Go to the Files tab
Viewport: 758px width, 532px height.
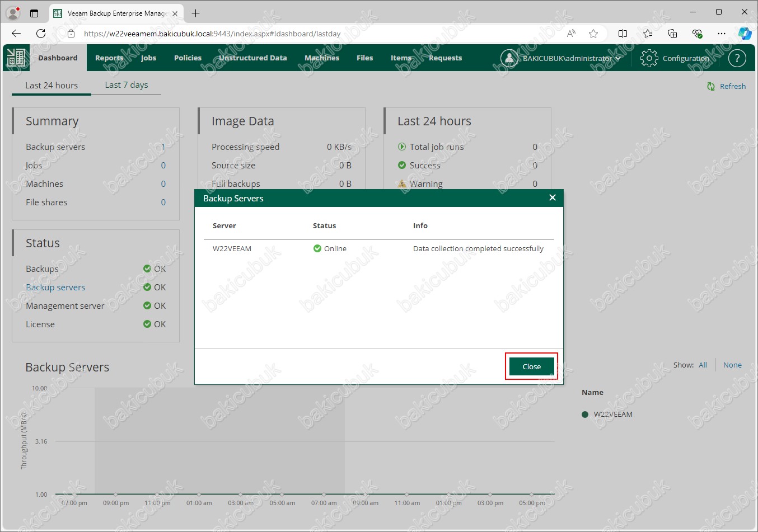point(364,58)
